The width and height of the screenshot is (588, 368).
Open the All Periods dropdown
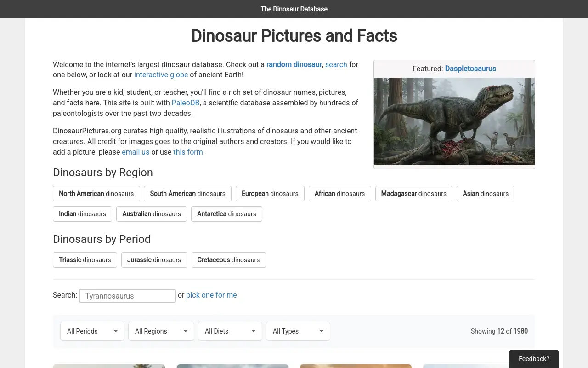click(x=92, y=331)
